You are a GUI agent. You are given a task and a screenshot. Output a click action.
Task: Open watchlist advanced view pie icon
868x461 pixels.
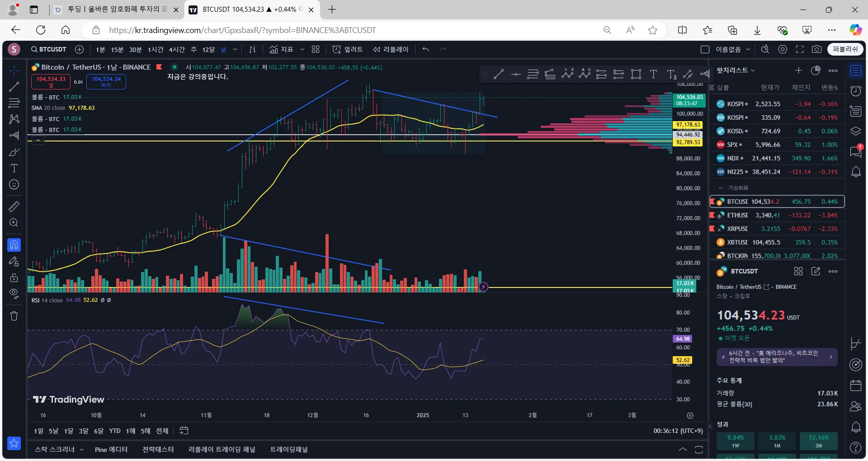tap(816, 71)
